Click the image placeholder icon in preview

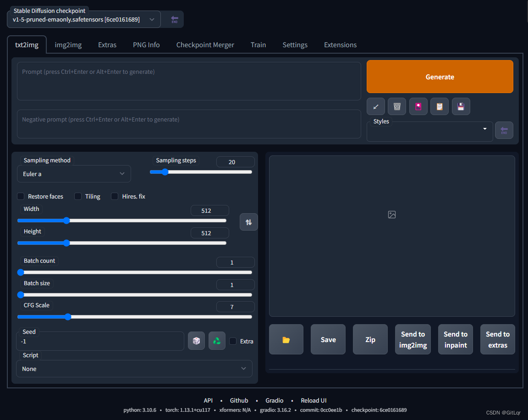tap(391, 215)
